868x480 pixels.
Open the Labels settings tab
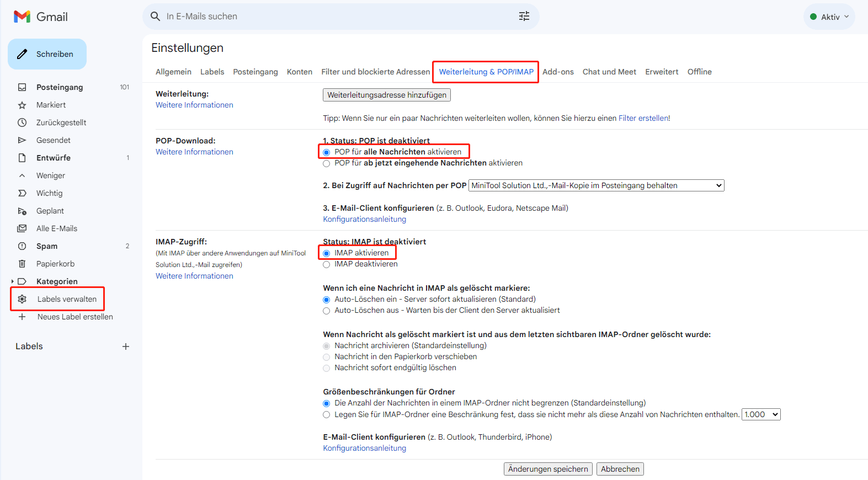[x=212, y=72]
